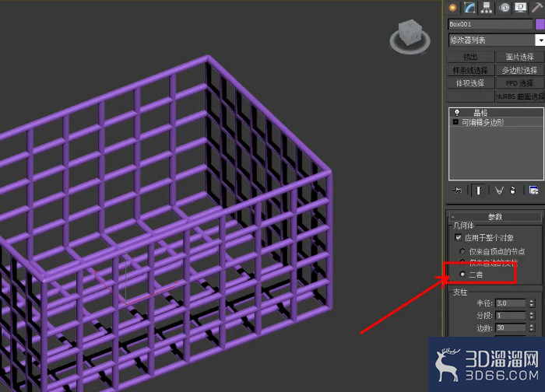This screenshot has height=392, width=545.
Task: Click the 挤出 modifier button
Action: pyautogui.click(x=470, y=57)
